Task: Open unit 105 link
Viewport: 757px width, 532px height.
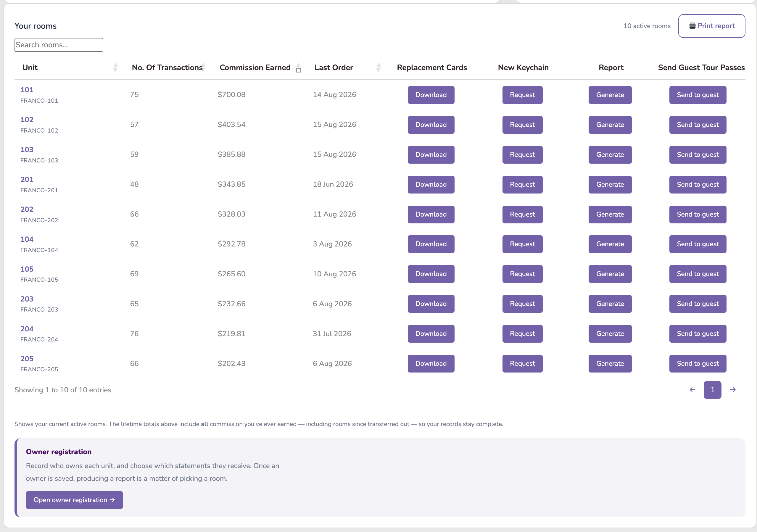Action: tap(27, 269)
